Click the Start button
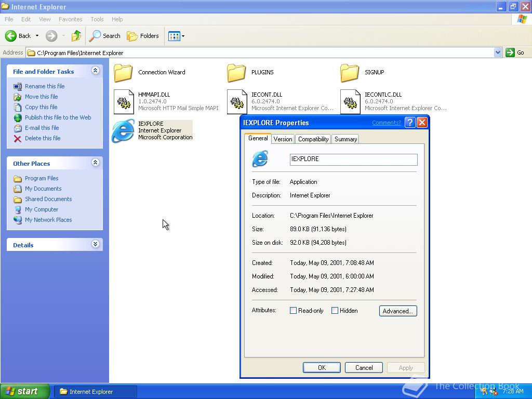 point(25,392)
